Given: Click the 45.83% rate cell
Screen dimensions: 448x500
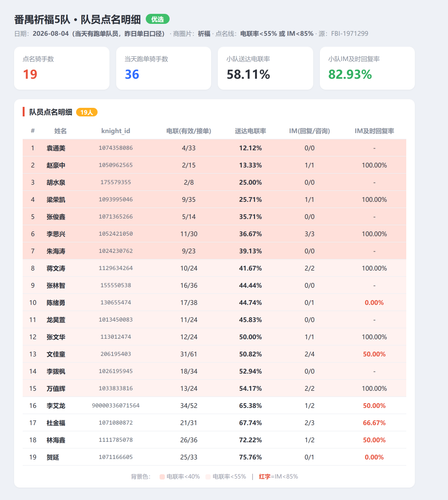Looking at the screenshot, I should coord(250,320).
